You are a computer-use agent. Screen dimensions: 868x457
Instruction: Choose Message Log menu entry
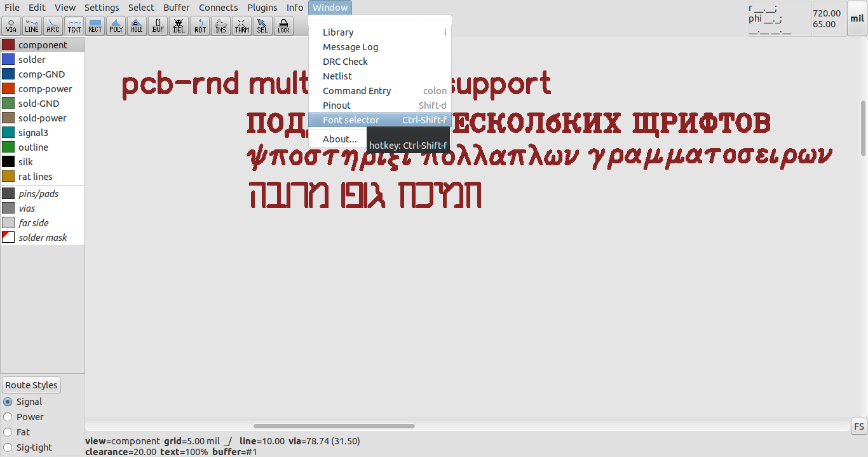(380, 47)
